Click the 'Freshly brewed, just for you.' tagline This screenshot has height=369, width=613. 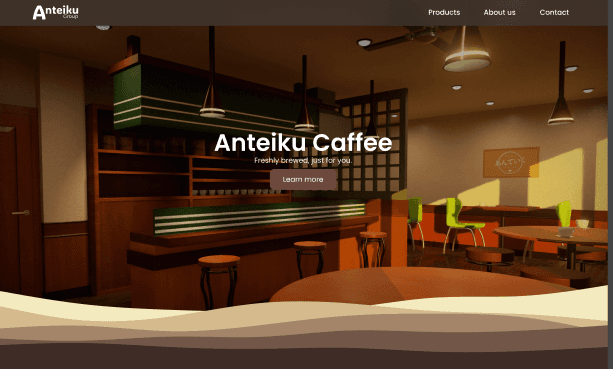point(303,160)
